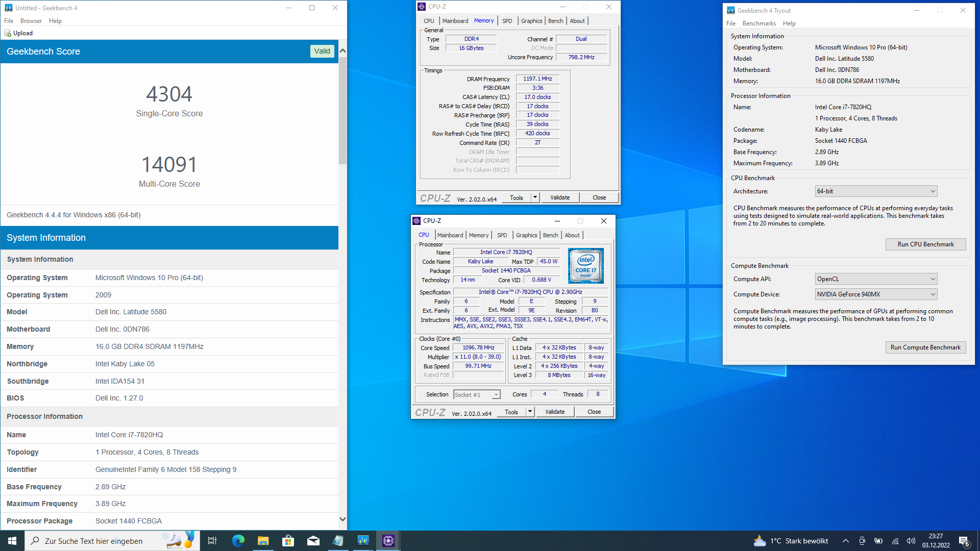The height and width of the screenshot is (551, 980).
Task: Switch to the SPD tab in the upper CPU-Z window
Action: (x=507, y=21)
